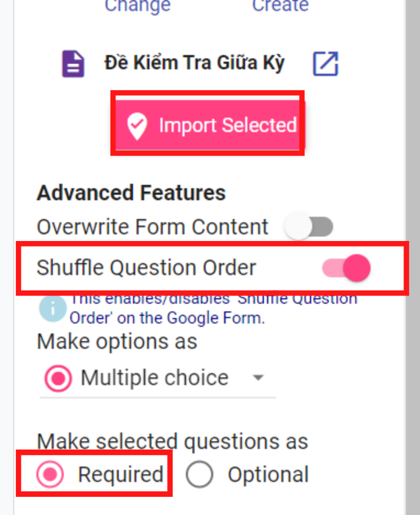This screenshot has width=420, height=515.
Task: Click the Advanced Features heading
Action: tap(131, 193)
